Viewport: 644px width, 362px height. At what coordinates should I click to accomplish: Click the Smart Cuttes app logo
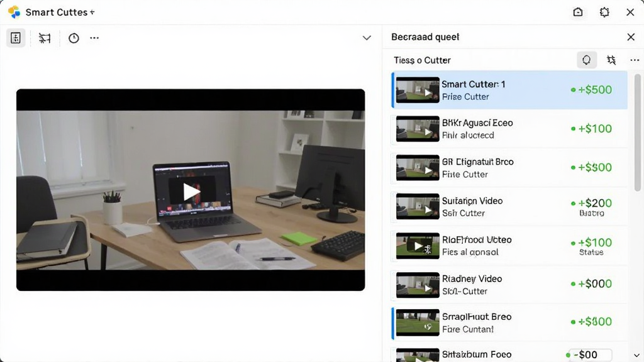coord(14,12)
